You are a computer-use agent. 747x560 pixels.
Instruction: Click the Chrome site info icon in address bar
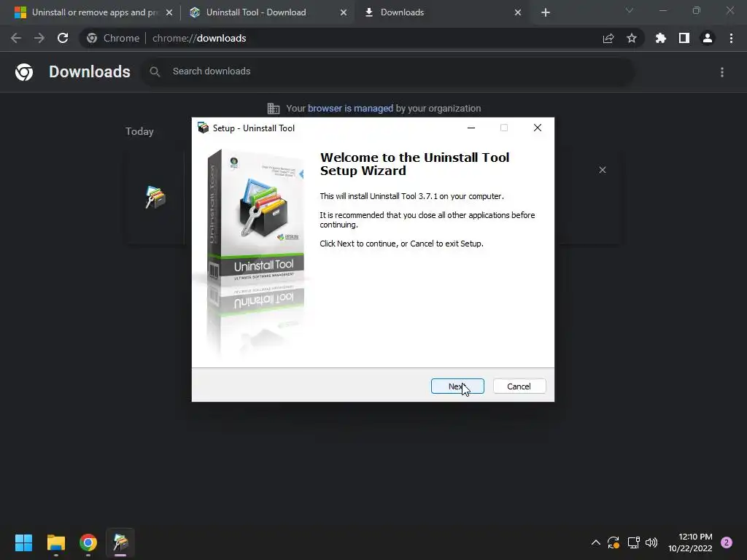[x=92, y=38]
